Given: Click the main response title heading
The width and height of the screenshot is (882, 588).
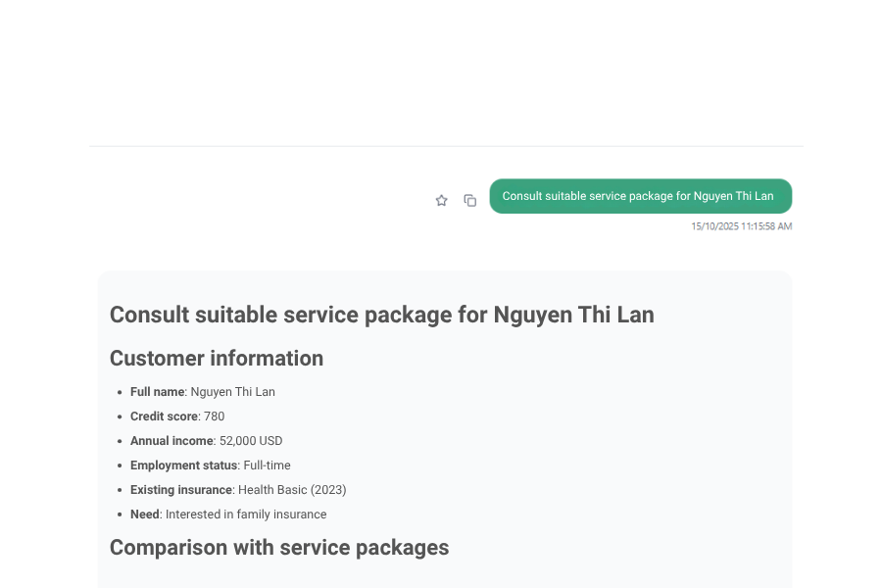Looking at the screenshot, I should click(381, 315).
